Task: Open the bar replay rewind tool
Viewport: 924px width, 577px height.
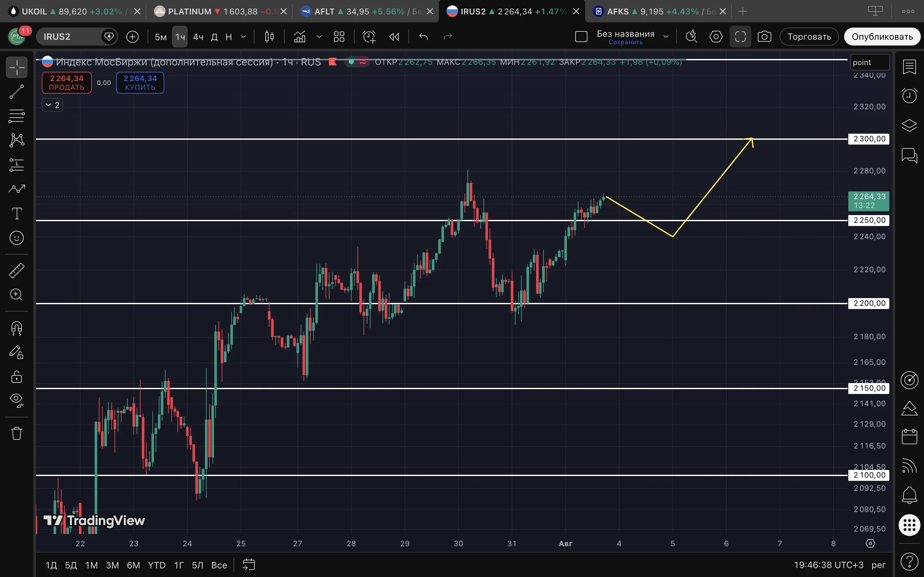Action: pyautogui.click(x=394, y=37)
